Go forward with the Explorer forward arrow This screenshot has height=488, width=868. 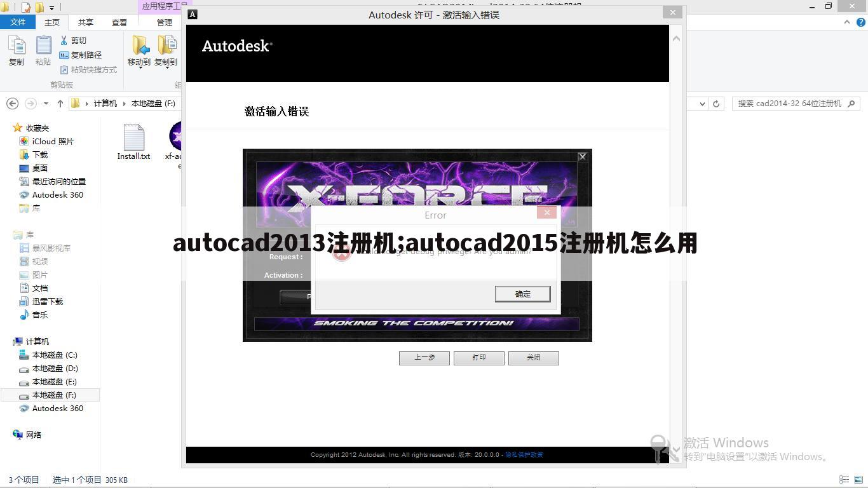coord(30,103)
